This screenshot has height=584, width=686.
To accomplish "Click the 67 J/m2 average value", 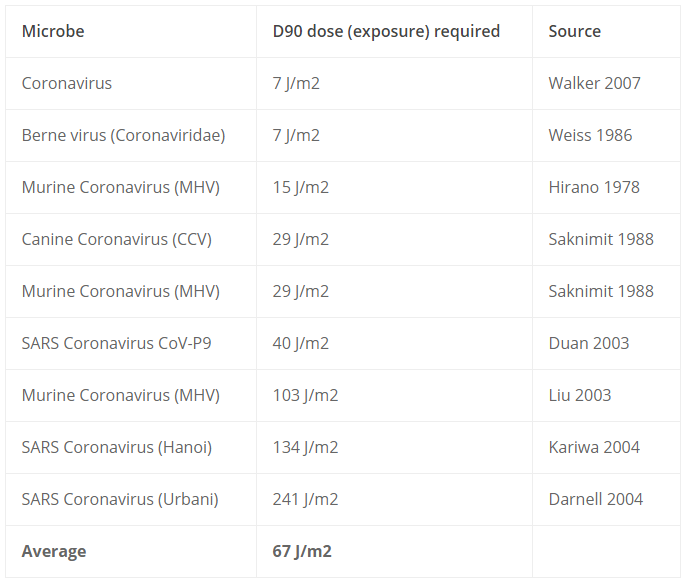I will pyautogui.click(x=302, y=551).
